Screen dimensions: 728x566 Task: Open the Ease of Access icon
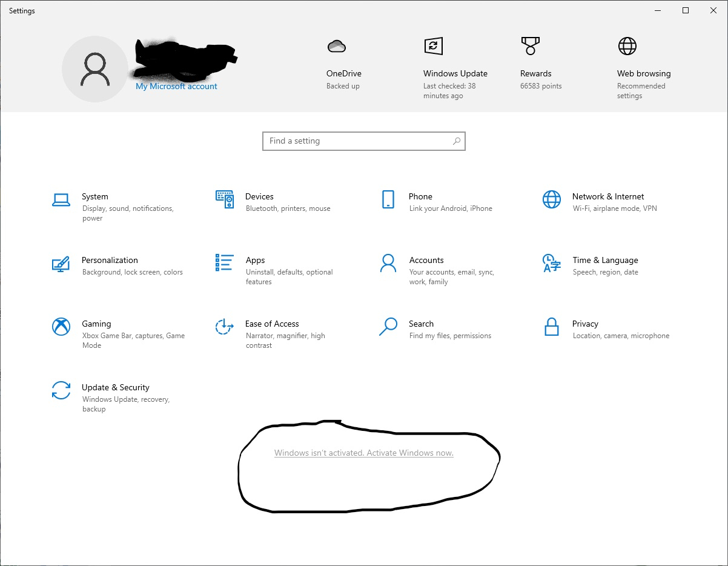[x=225, y=327]
